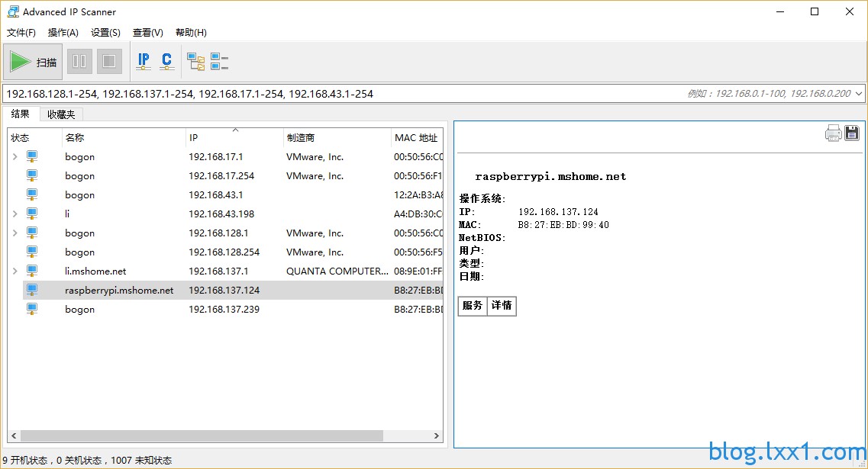Select computer icon of 192.168.43.1 row
The height and width of the screenshot is (469, 868).
pos(32,194)
